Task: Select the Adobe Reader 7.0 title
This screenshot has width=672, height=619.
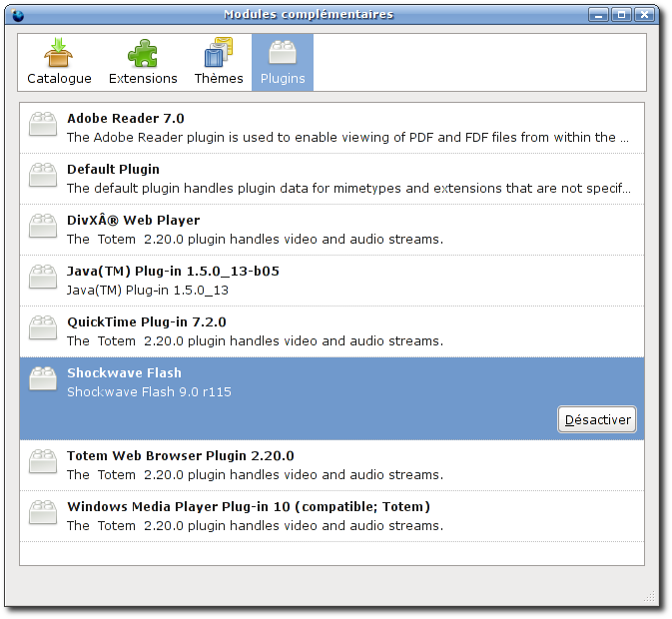Action: coord(126,118)
